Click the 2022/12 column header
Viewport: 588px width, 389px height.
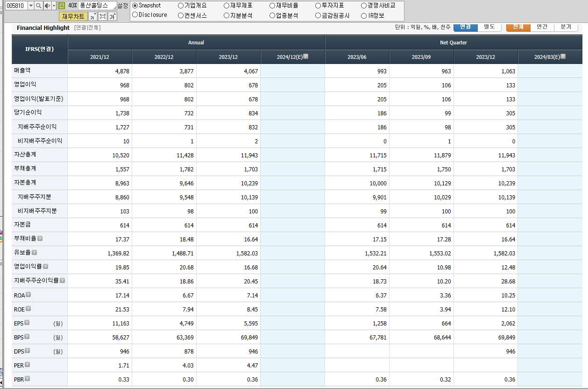coord(164,57)
